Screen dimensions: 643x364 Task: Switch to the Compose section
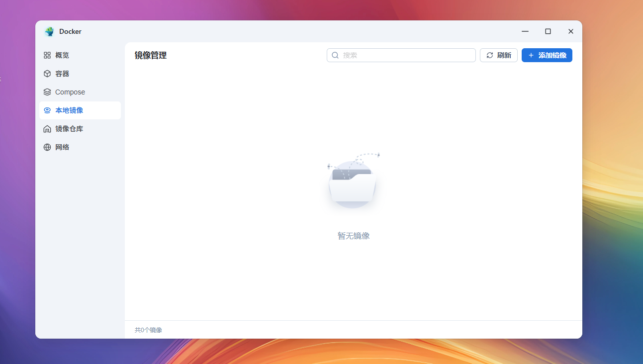[x=80, y=92]
